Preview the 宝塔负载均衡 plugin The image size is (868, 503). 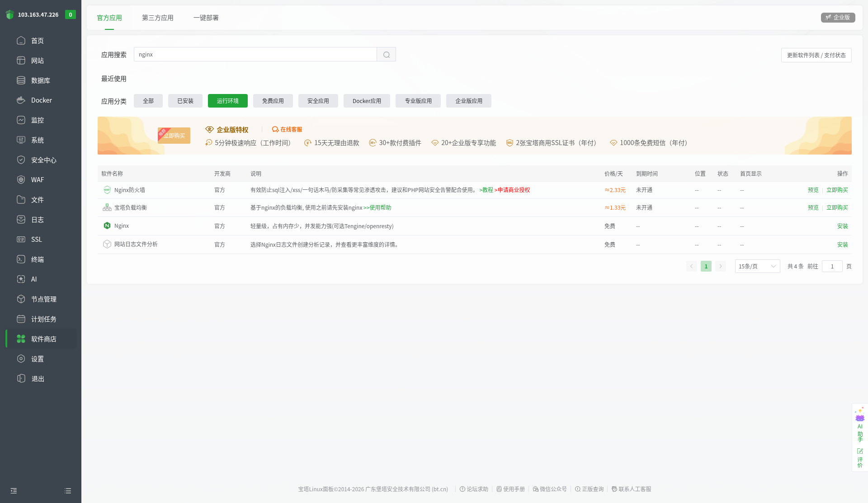pos(813,208)
